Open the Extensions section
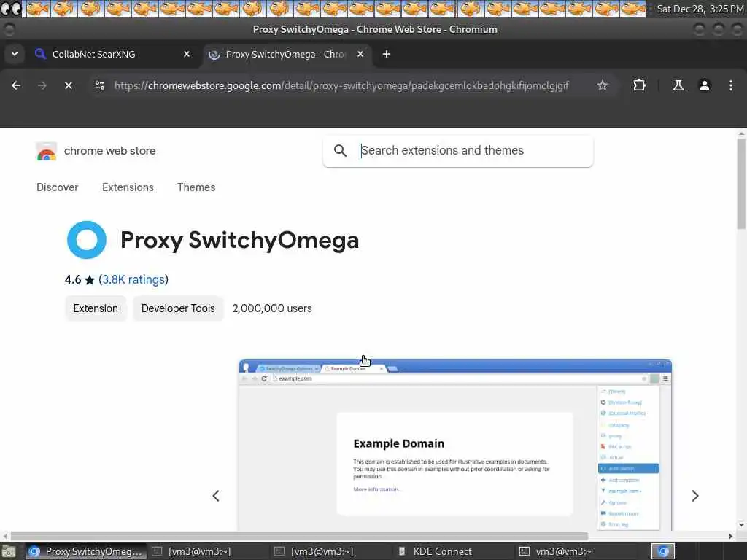Screen dimensions: 747x560 click(128, 187)
